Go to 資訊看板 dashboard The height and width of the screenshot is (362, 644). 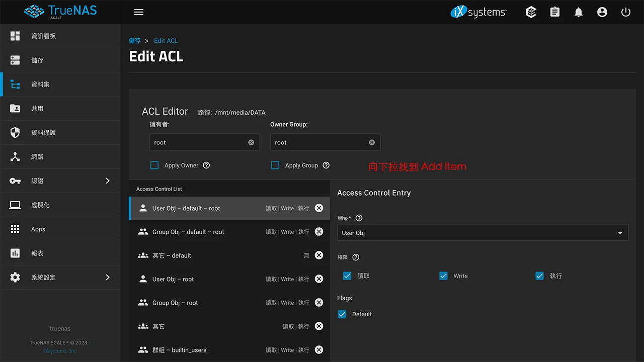pos(43,36)
